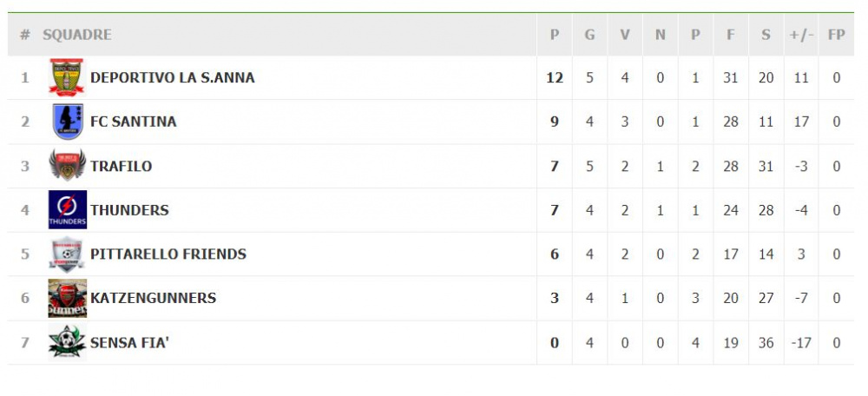Click the FP column header

click(837, 35)
